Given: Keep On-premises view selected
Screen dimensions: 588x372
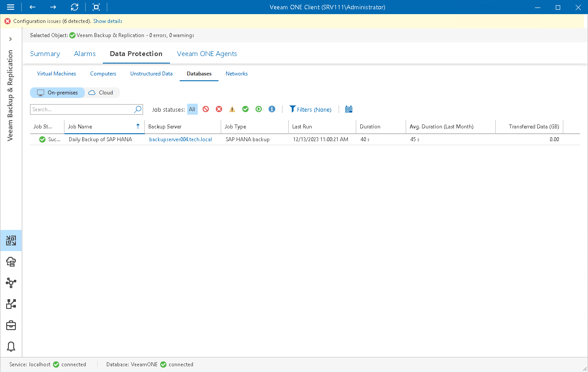Looking at the screenshot, I should [57, 92].
